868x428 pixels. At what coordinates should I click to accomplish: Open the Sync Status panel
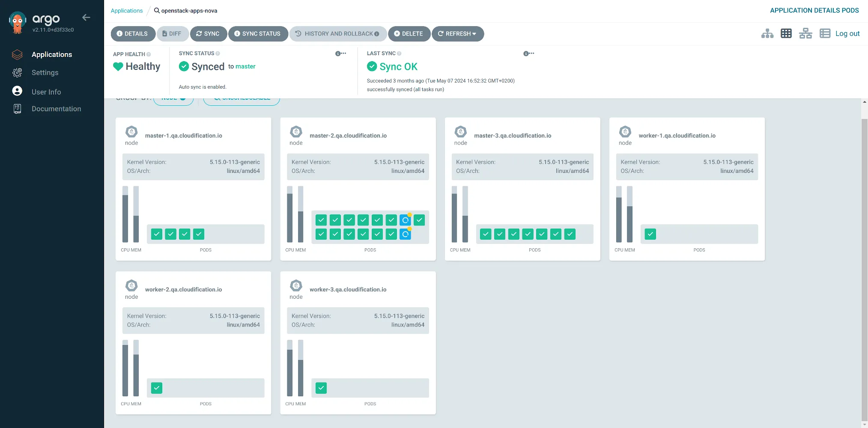coord(258,33)
